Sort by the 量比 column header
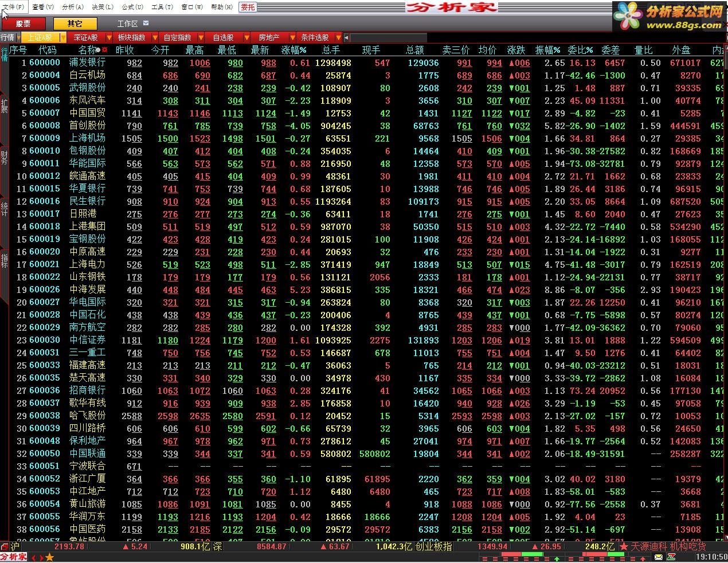The width and height of the screenshot is (728, 563). [643, 50]
